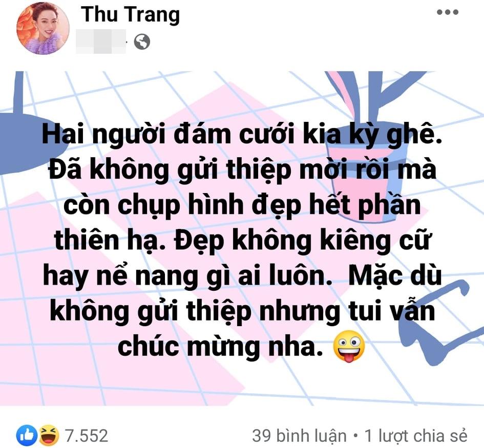This screenshot has width=484, height=448.
Task: Click the words 'Mặc dù' in the post
Action: (x=395, y=275)
